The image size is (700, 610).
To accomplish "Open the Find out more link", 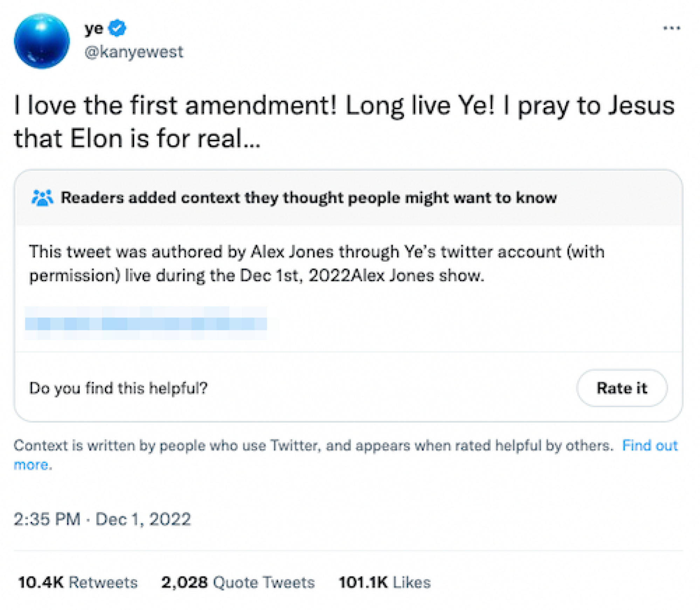I will (x=651, y=445).
